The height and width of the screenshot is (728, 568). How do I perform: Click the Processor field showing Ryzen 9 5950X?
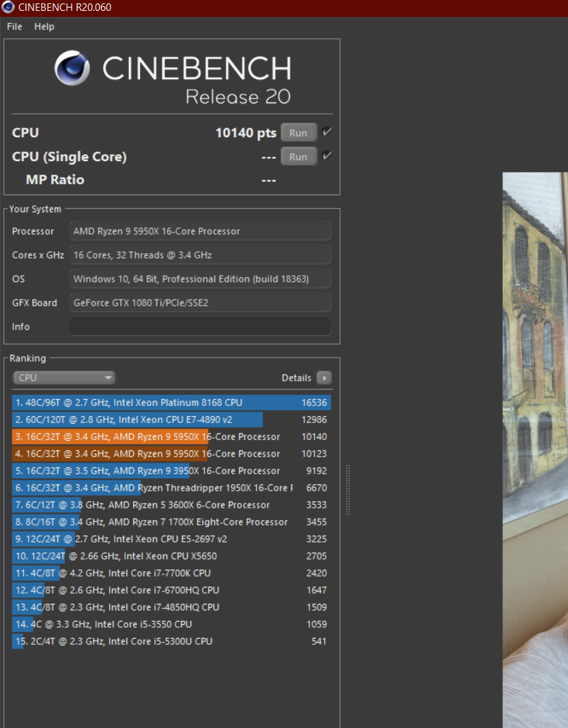click(200, 231)
